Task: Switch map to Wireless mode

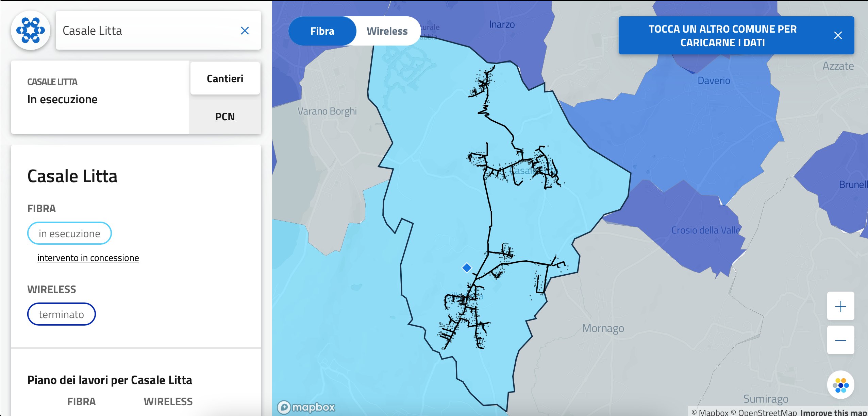Action: tap(387, 31)
